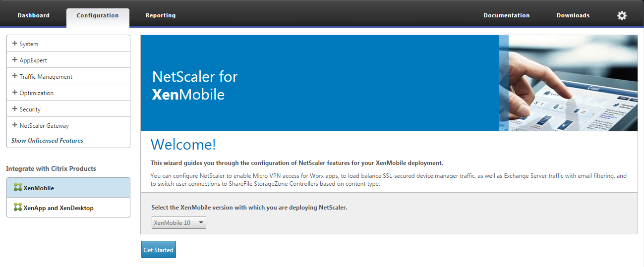
Task: Expand the NetScaler Gateway node
Action: click(x=15, y=125)
